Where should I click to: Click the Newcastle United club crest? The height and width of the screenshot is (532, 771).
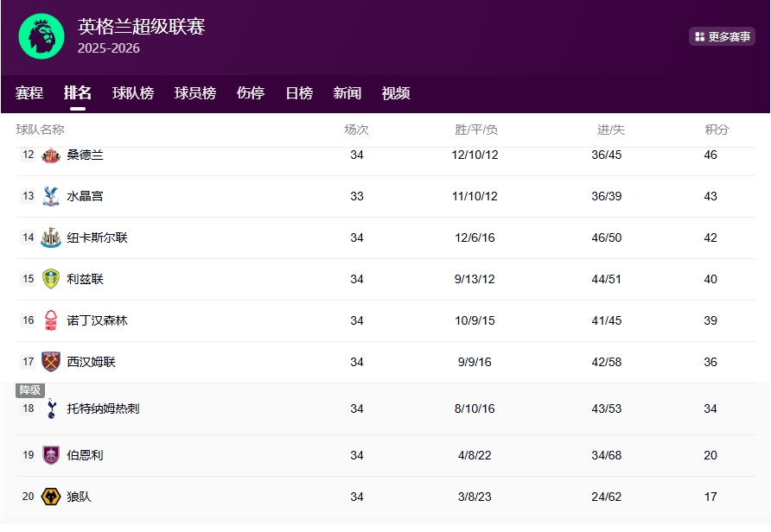point(51,237)
